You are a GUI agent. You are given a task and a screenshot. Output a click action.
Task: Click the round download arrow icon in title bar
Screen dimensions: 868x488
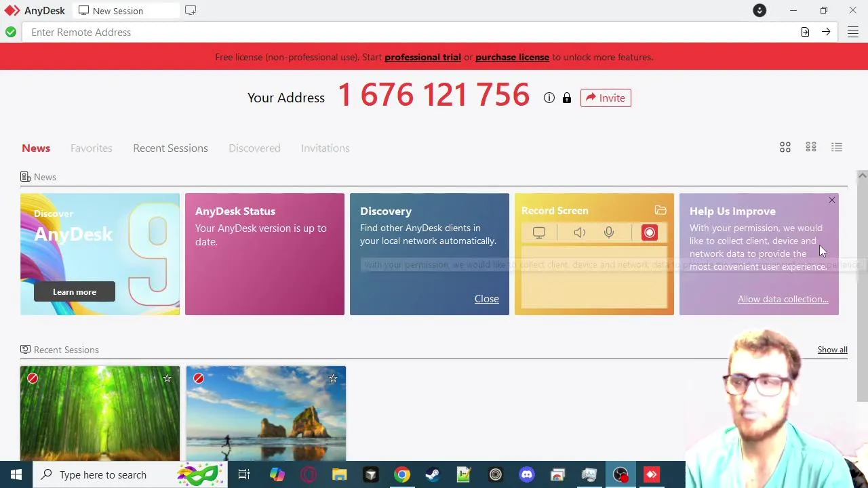759,11
